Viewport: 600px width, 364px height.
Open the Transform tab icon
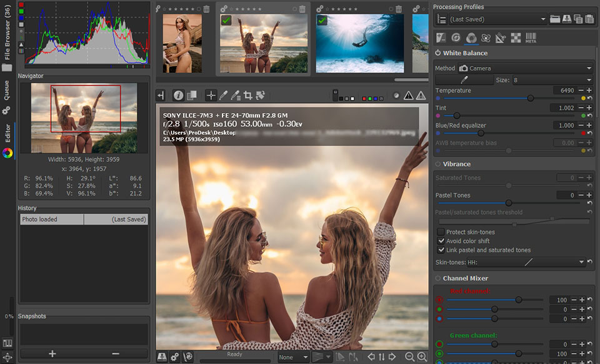(x=501, y=37)
